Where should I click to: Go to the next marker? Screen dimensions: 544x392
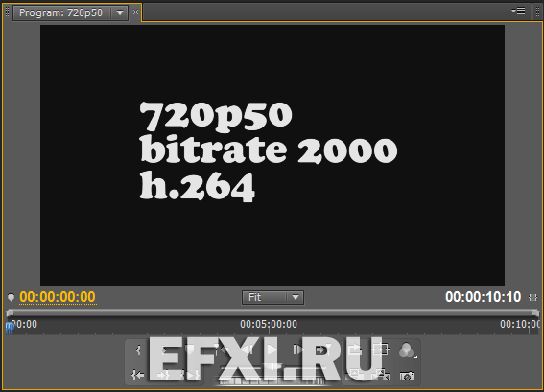point(322,350)
